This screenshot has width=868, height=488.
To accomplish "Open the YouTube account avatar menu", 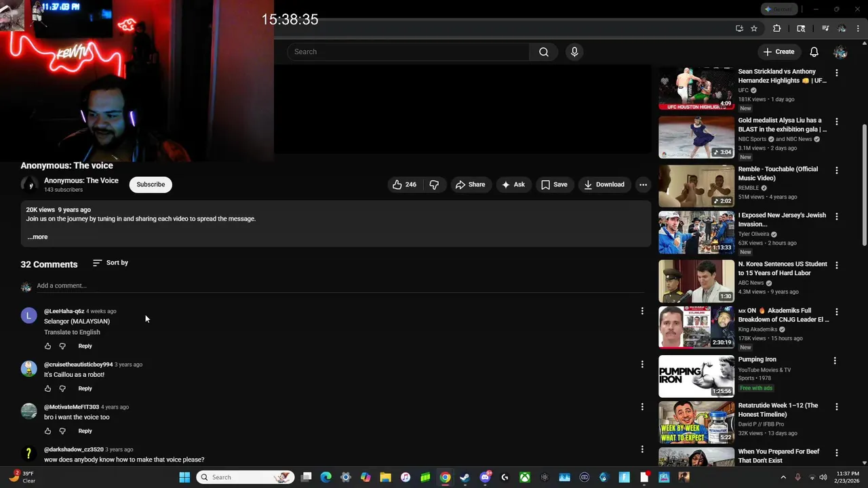I will [840, 52].
